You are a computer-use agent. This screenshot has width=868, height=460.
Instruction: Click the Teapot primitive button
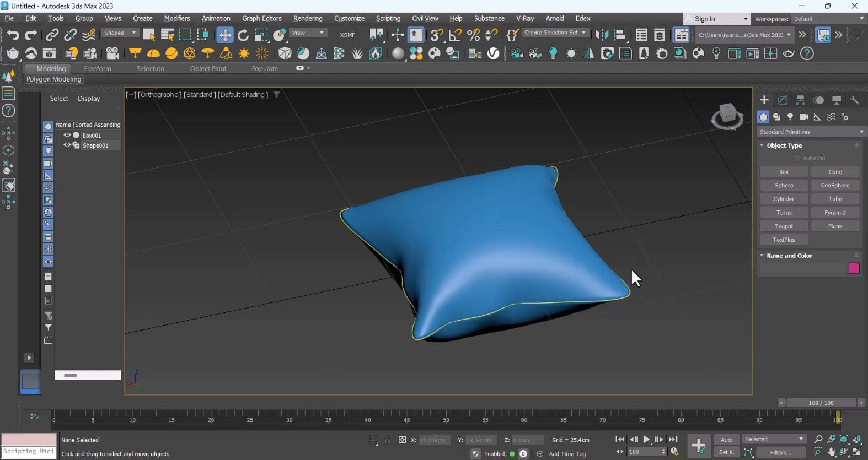(x=784, y=226)
